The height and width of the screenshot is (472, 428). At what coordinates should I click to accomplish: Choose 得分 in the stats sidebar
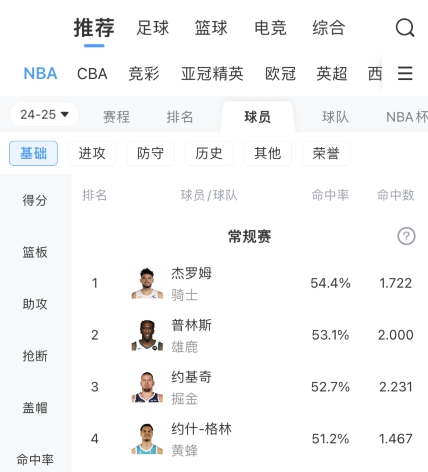pyautogui.click(x=35, y=200)
